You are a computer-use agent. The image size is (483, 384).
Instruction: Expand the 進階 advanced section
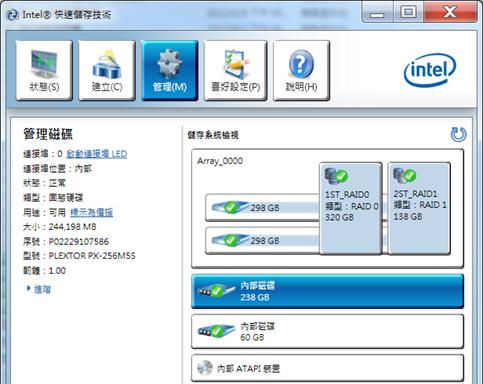(x=39, y=289)
